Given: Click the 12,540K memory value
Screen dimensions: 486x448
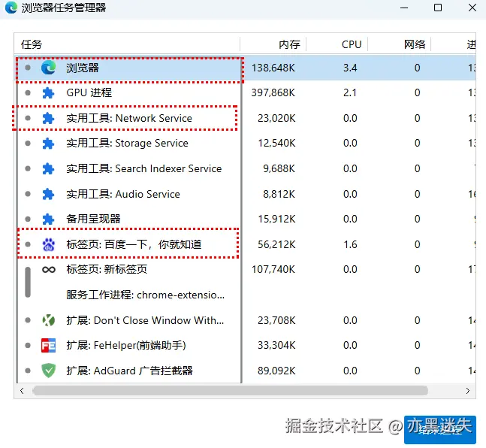Looking at the screenshot, I should click(276, 144).
